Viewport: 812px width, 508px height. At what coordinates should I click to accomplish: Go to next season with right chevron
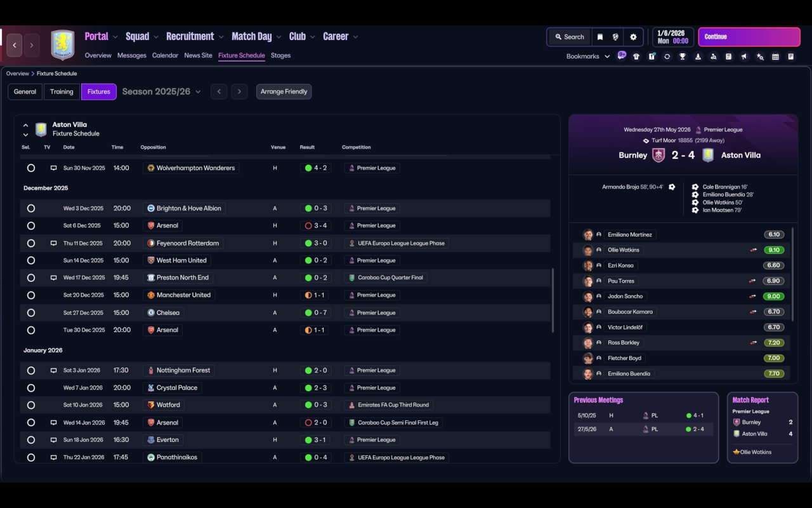point(239,91)
